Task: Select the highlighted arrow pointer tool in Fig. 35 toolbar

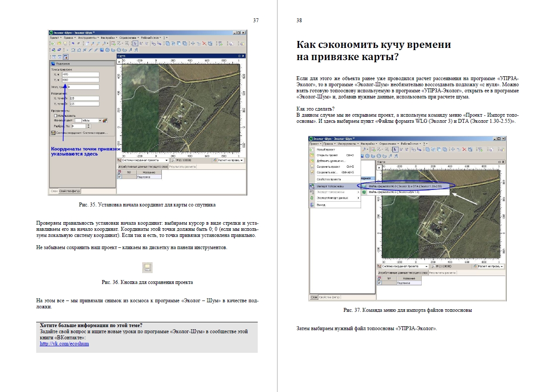Action: coord(135,44)
